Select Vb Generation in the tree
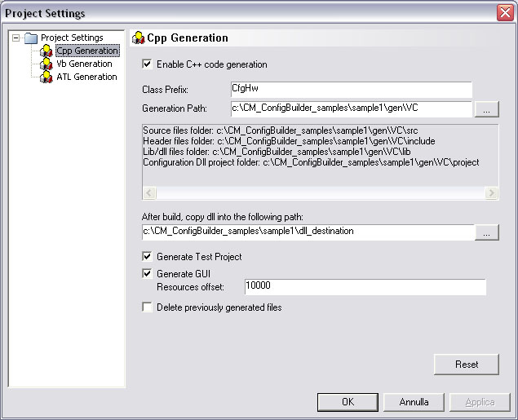The image size is (518, 420). [84, 64]
